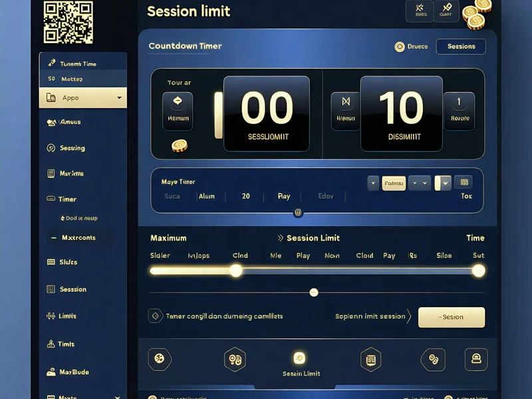Toggle the Hemun control beside the 00 timer
Viewport: 532px width, 399px height.
coord(178,111)
